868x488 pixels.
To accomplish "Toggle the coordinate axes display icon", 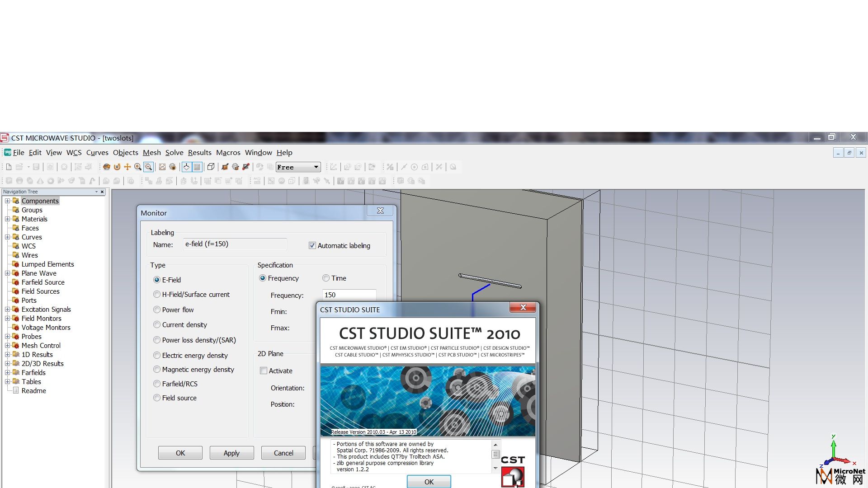I will click(x=186, y=167).
